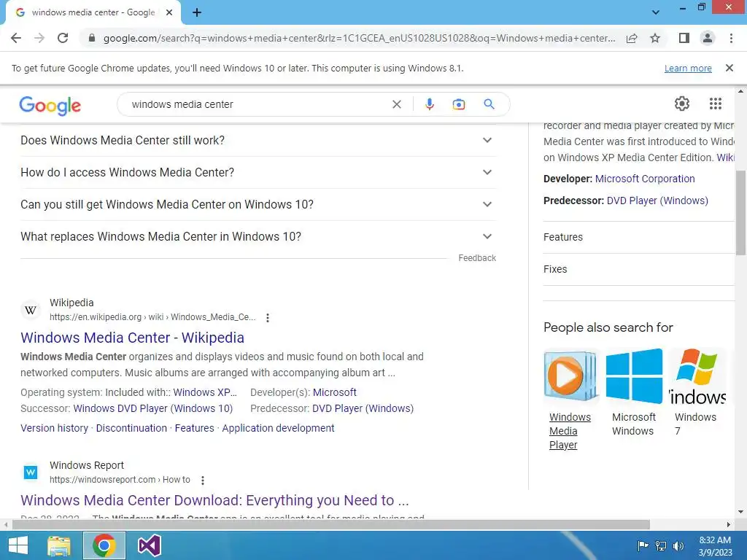
Task: Open the Windows Media Player text link
Action: tap(570, 431)
